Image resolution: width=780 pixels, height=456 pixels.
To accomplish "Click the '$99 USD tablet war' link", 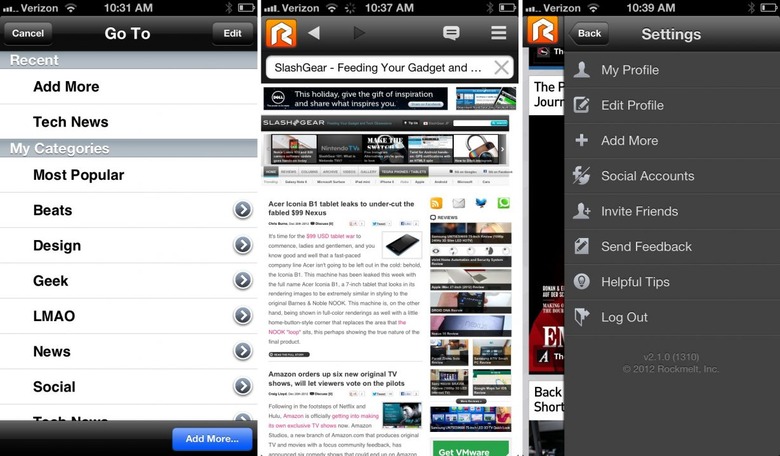I will click(330, 236).
